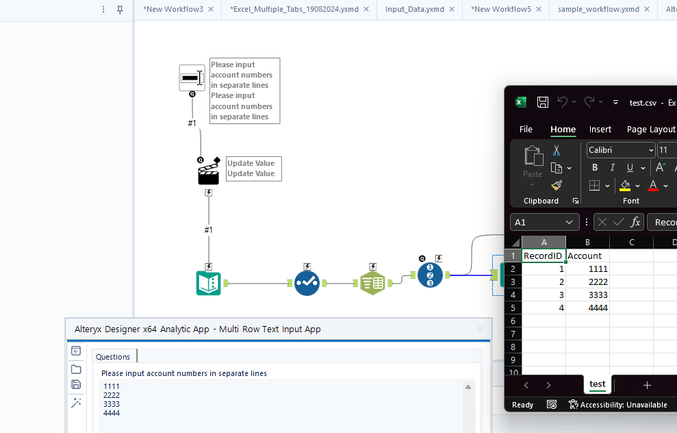This screenshot has height=433, width=677.
Task: Open the Font name Calibri dropdown
Action: [x=651, y=150]
